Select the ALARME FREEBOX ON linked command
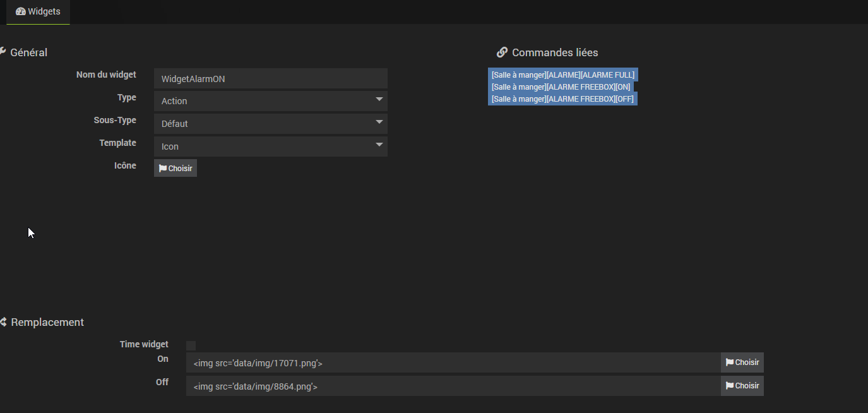This screenshot has height=413, width=868. (x=561, y=87)
